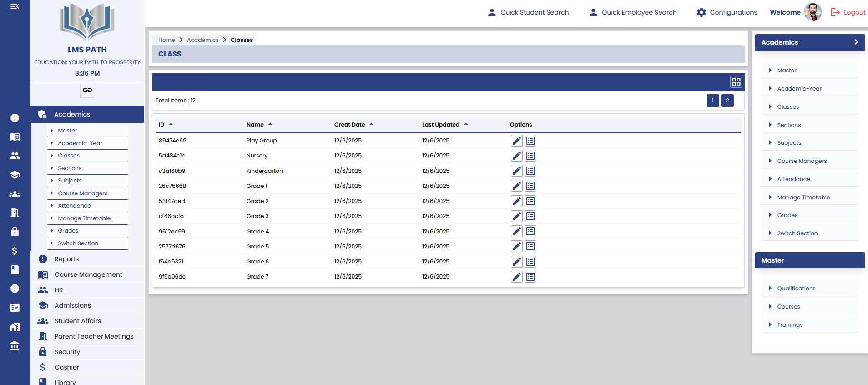
Task: Select ID cell 89474e69
Action: [172, 141]
